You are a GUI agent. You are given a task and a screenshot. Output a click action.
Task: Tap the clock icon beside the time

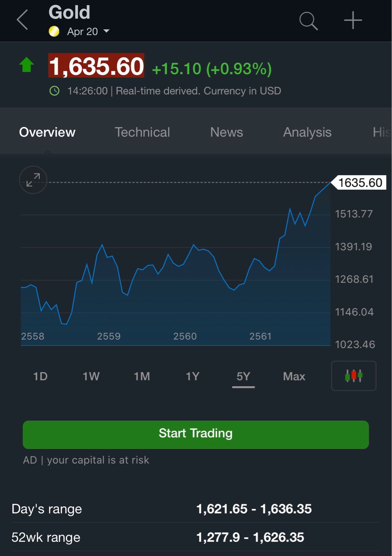(x=54, y=91)
